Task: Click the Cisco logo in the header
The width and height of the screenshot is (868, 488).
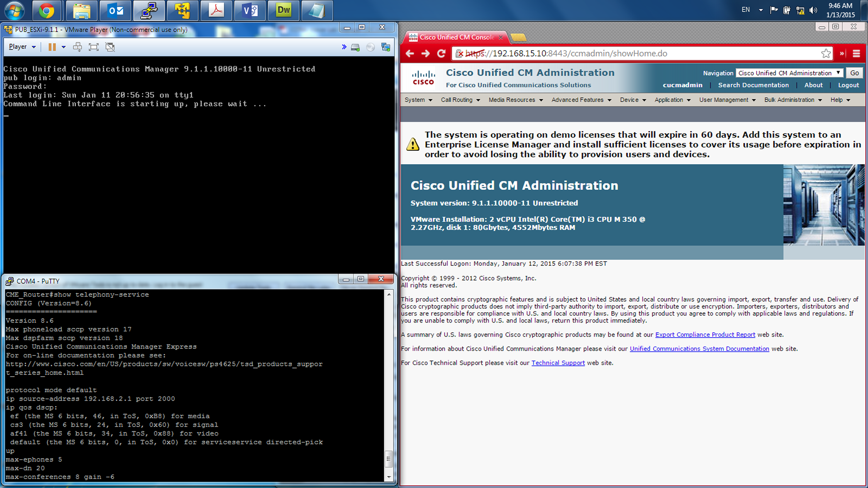Action: pos(424,77)
